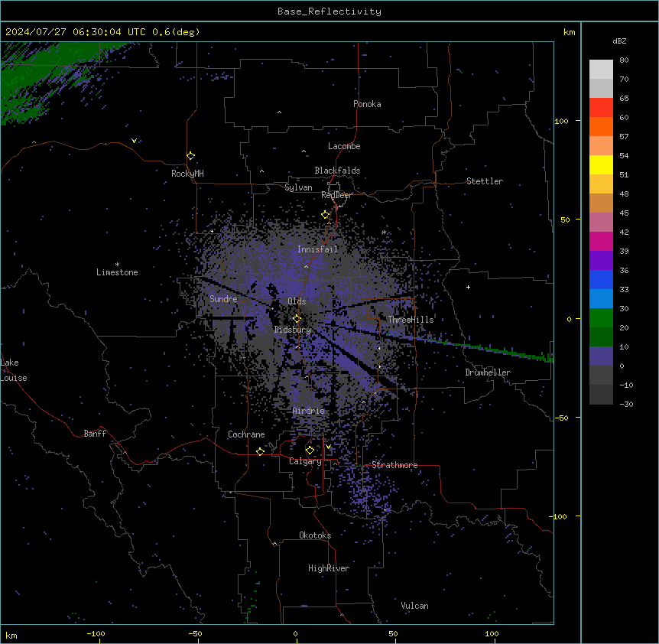Click the legend value -30
The width and height of the screenshot is (659, 644).
(x=626, y=404)
